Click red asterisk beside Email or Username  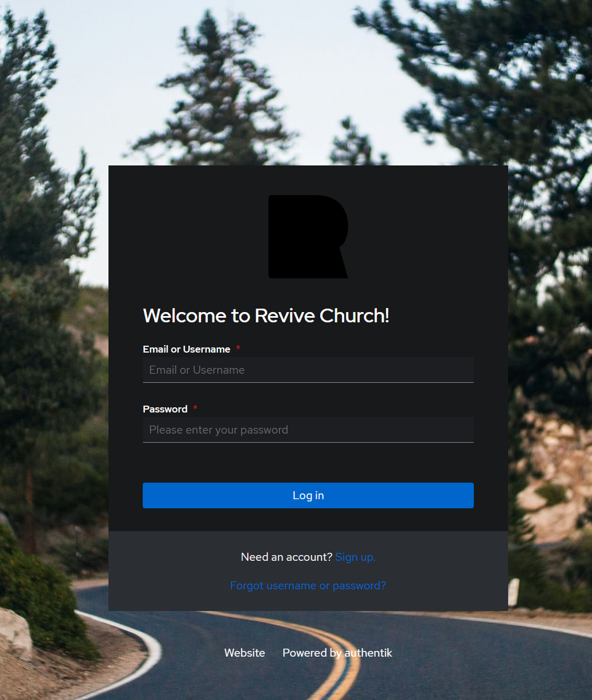(x=238, y=349)
